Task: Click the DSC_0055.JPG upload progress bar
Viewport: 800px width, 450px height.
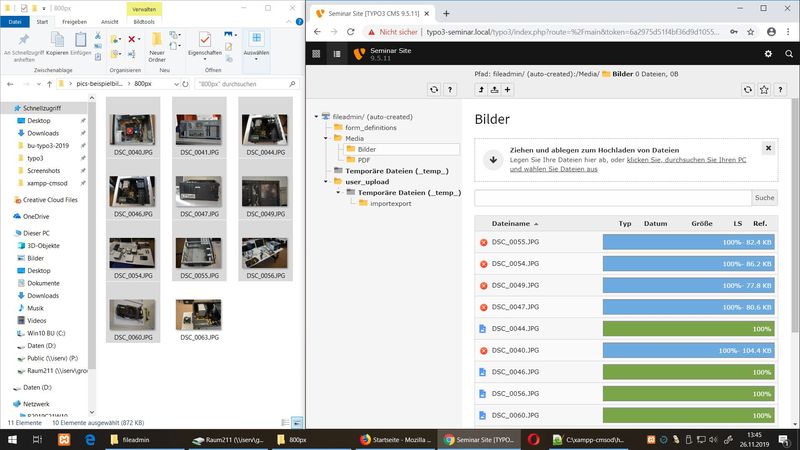Action: coord(689,242)
